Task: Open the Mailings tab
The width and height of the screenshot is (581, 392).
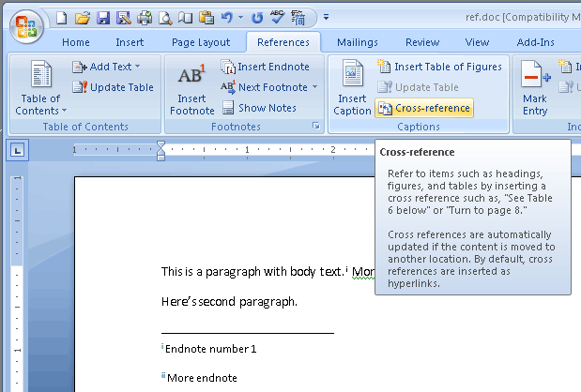Action: [x=358, y=42]
